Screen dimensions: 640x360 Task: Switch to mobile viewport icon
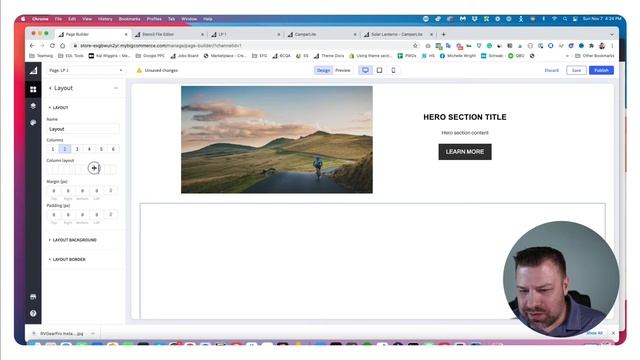(393, 70)
